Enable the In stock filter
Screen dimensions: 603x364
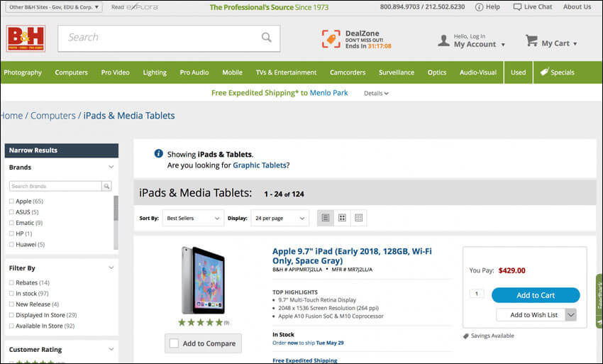[x=11, y=293]
